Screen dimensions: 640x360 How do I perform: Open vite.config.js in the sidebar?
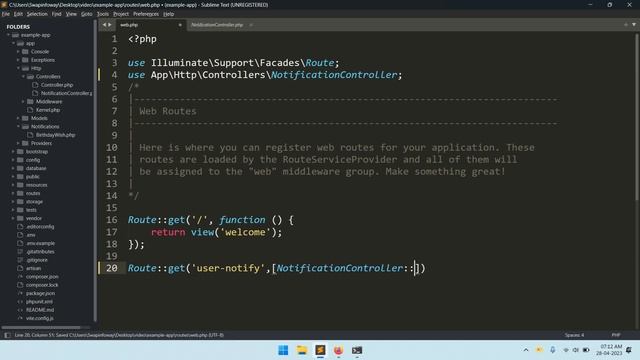[x=40, y=318]
